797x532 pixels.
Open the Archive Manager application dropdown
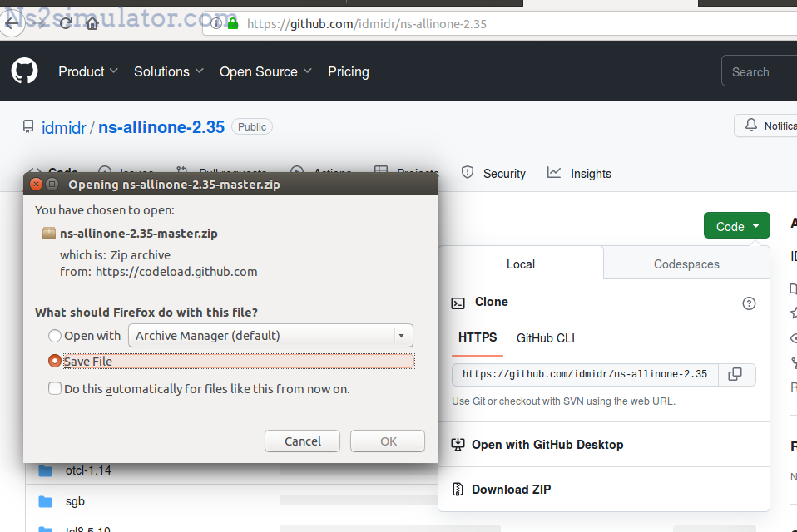coord(270,336)
